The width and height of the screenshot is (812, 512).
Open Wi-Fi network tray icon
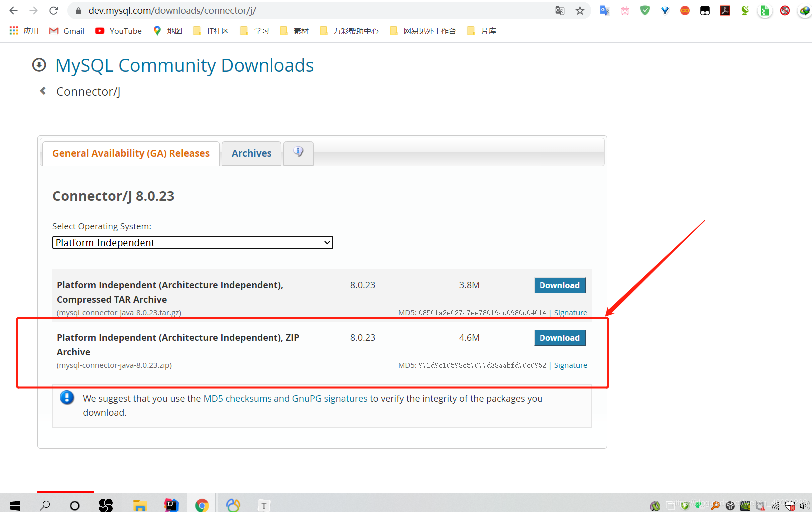pos(775,506)
